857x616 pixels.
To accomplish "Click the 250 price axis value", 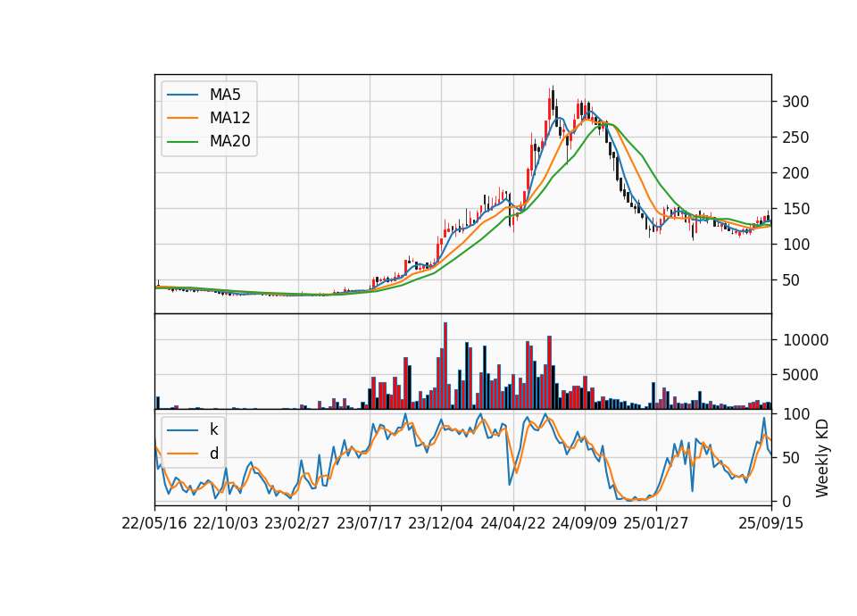I will coord(795,137).
